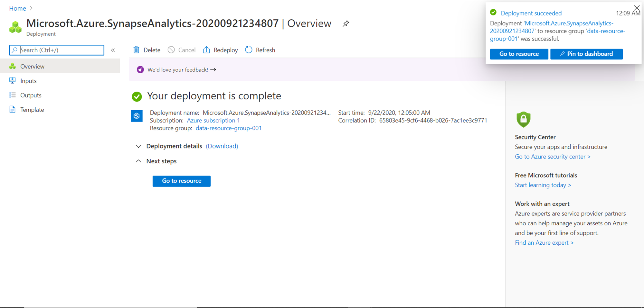Click Pin to dashboard button

(586, 54)
